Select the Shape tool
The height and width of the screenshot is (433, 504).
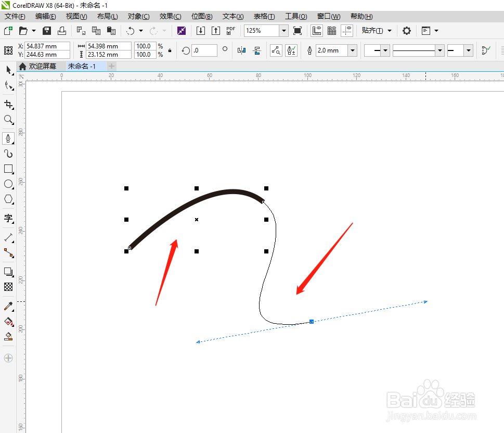[8, 85]
